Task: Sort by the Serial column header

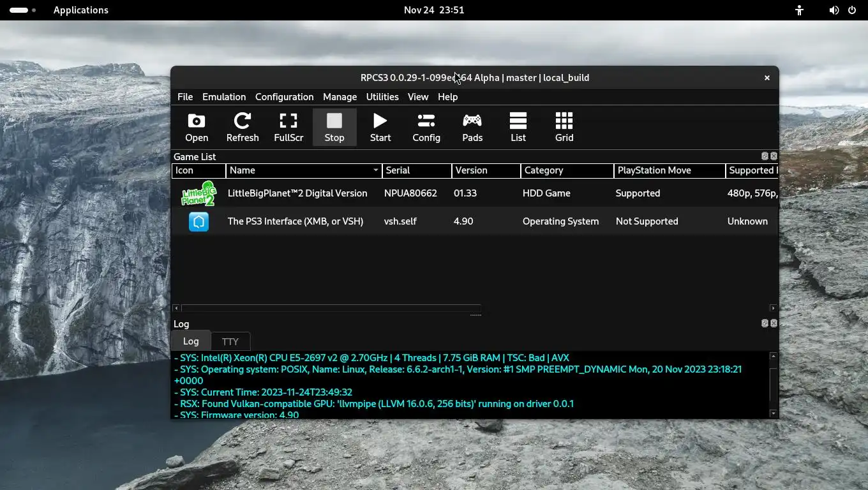Action: click(x=417, y=170)
